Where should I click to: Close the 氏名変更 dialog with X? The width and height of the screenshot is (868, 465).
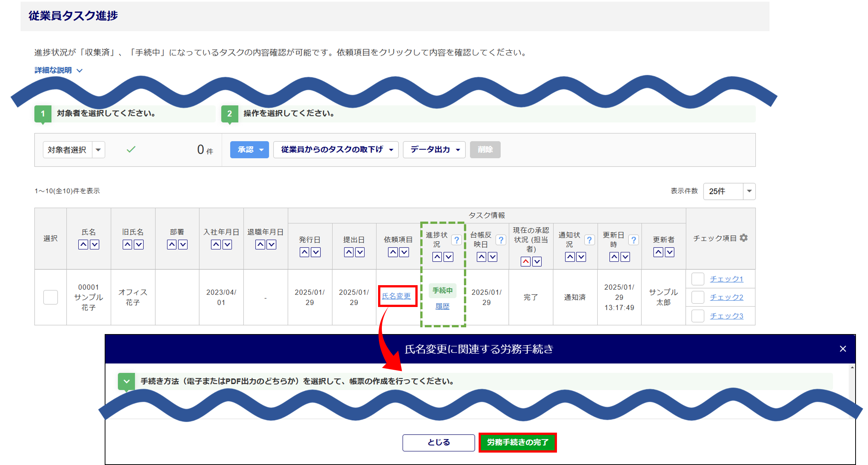click(x=843, y=349)
